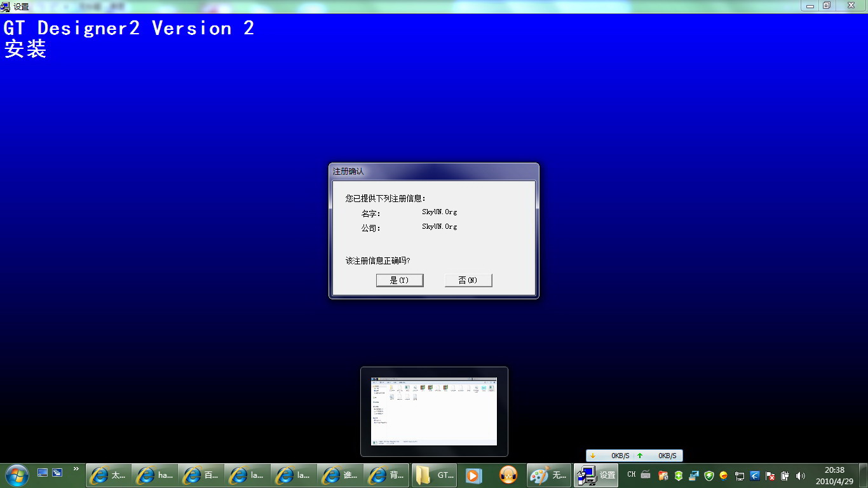Image resolution: width=868 pixels, height=488 pixels.
Task: Open the CH input language indicator
Action: (631, 475)
